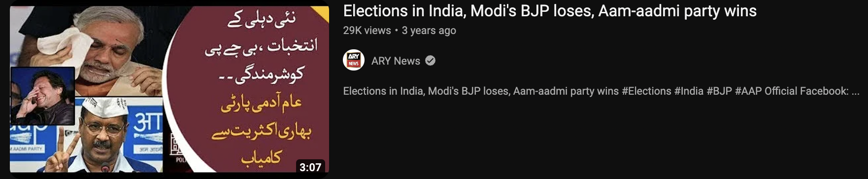Open the video titled Elections in India

550,11
